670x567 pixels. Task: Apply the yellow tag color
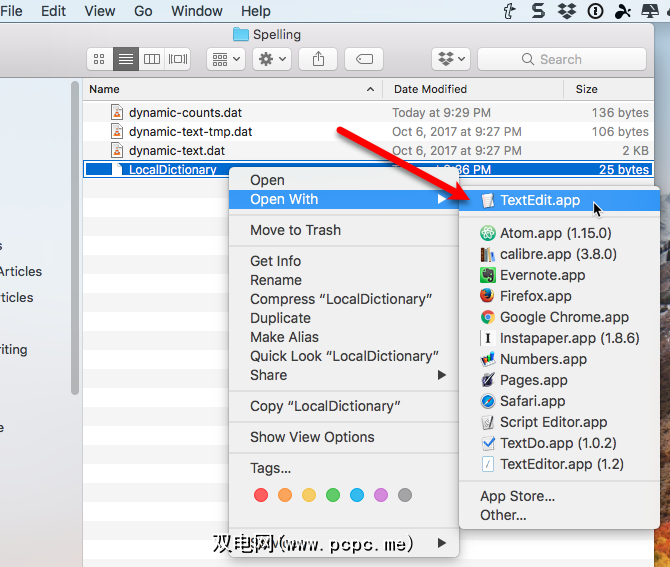[x=309, y=495]
